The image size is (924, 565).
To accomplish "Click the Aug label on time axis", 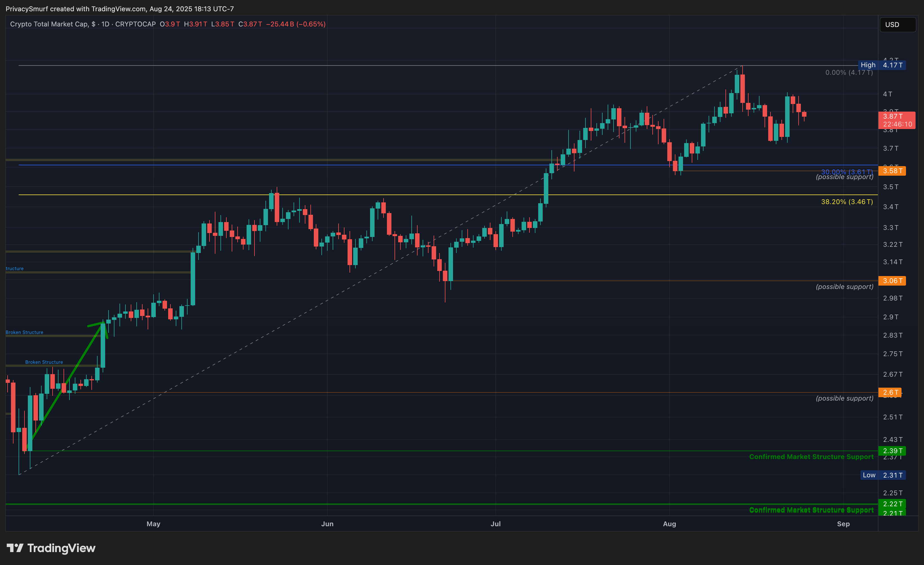I will pyautogui.click(x=669, y=524).
